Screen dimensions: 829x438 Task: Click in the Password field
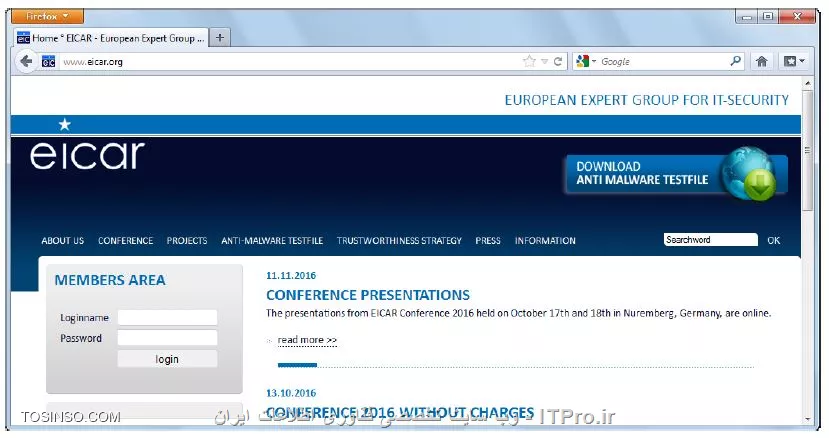pos(167,338)
